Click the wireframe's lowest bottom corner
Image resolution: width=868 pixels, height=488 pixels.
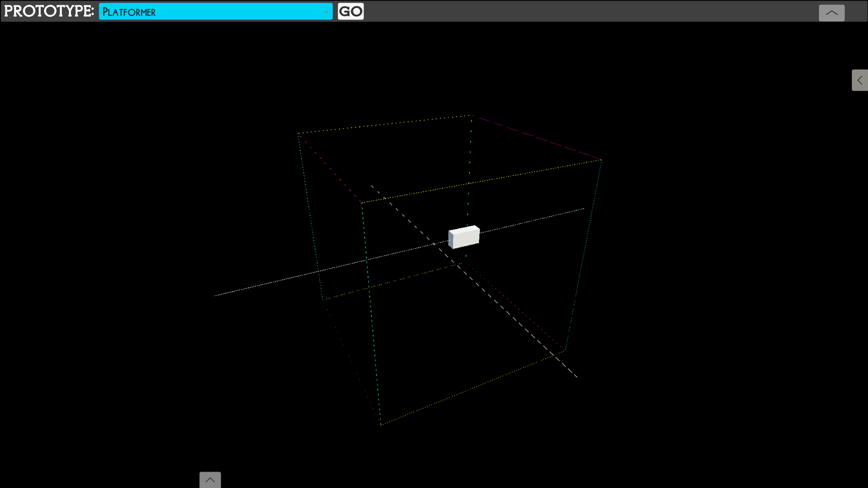[x=381, y=424]
